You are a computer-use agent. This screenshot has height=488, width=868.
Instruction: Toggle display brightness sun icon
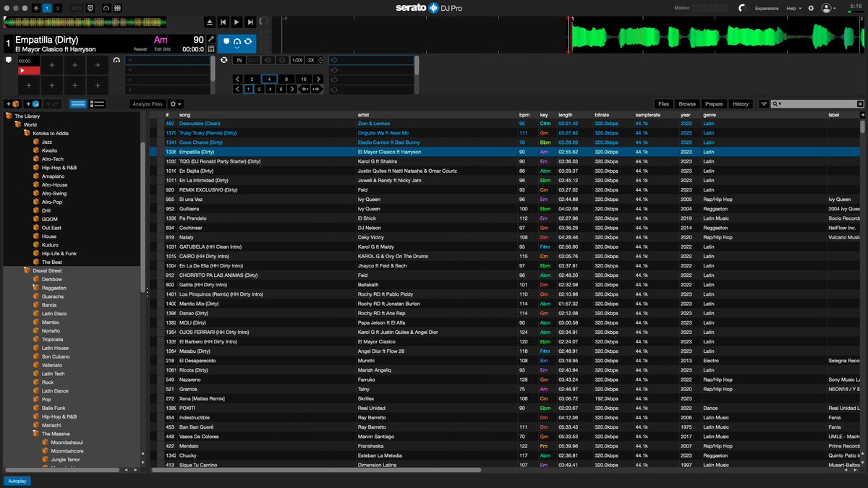[x=38, y=7]
